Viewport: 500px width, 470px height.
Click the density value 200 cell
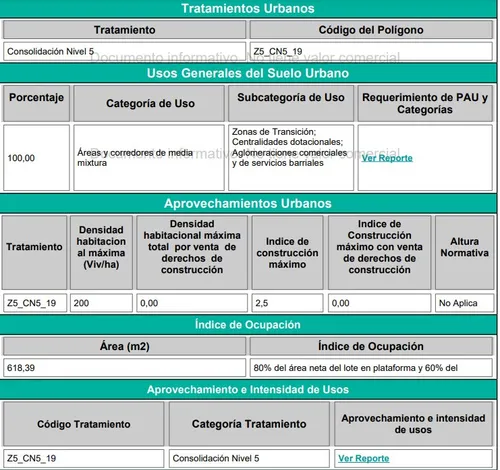(101, 303)
